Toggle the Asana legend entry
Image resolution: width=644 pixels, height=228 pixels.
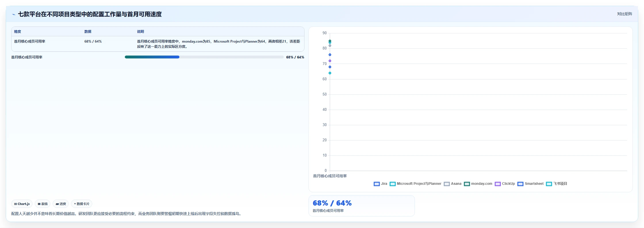[x=453, y=184]
